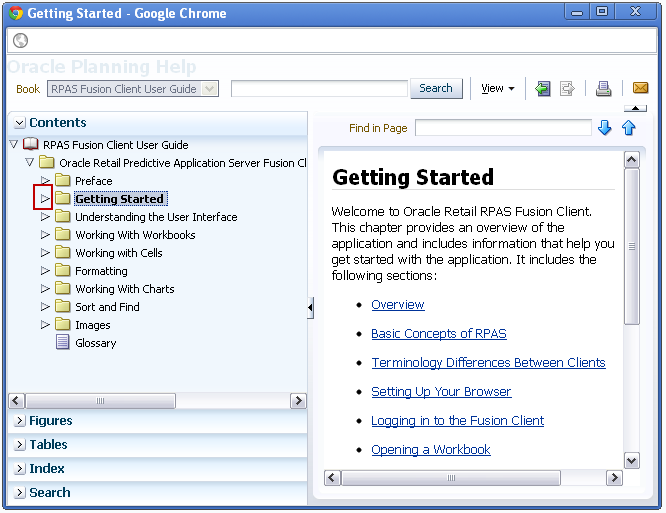
Task: Expand the Getting Started tree node
Action: click(45, 198)
